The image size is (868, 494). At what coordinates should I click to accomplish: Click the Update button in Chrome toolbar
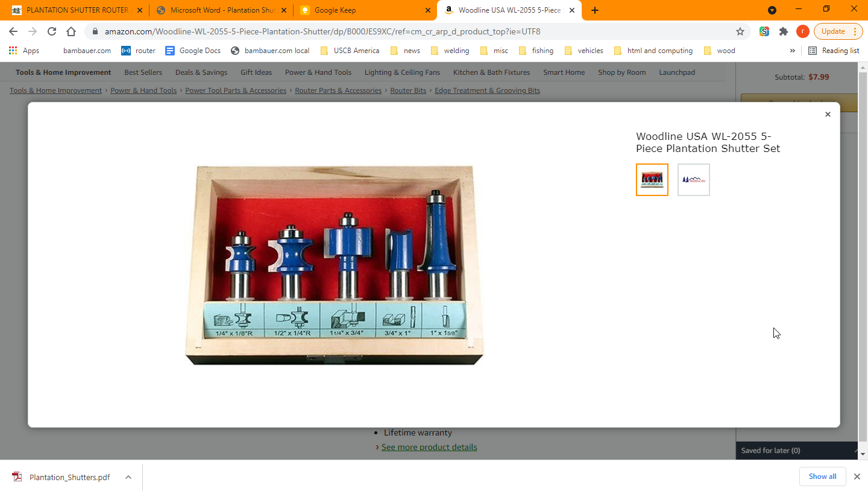(x=838, y=31)
